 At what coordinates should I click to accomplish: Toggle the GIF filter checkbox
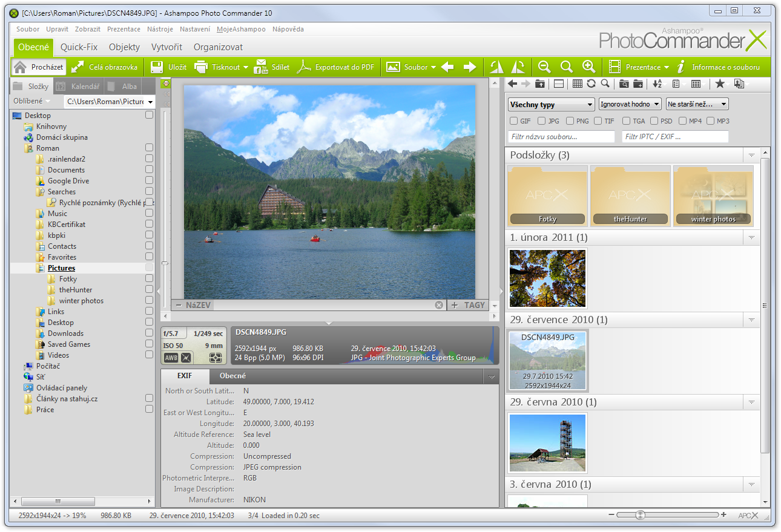point(514,121)
